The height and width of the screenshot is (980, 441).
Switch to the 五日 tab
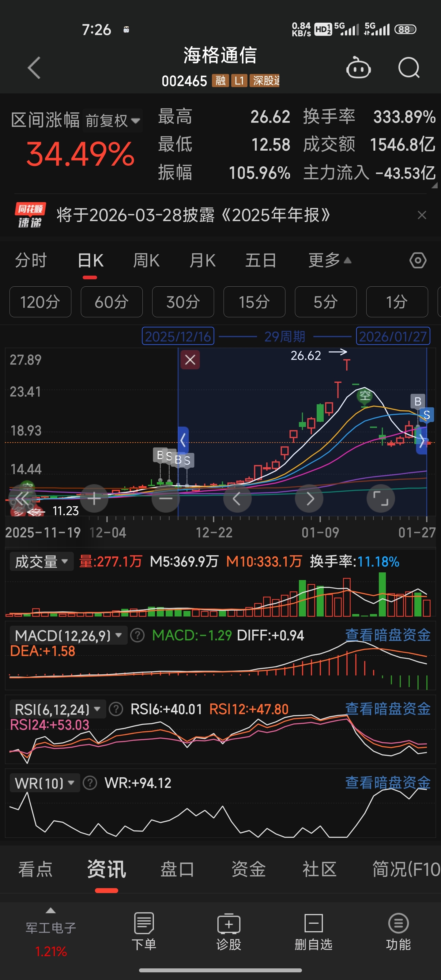[261, 261]
